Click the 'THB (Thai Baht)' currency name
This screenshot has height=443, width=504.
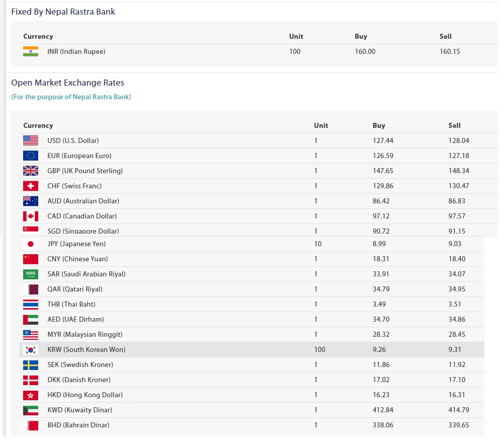click(71, 305)
